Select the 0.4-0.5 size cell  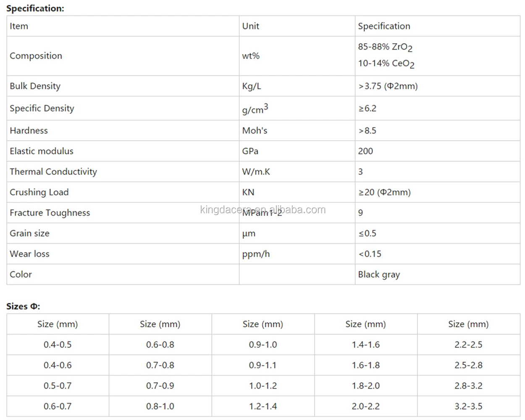click(58, 345)
